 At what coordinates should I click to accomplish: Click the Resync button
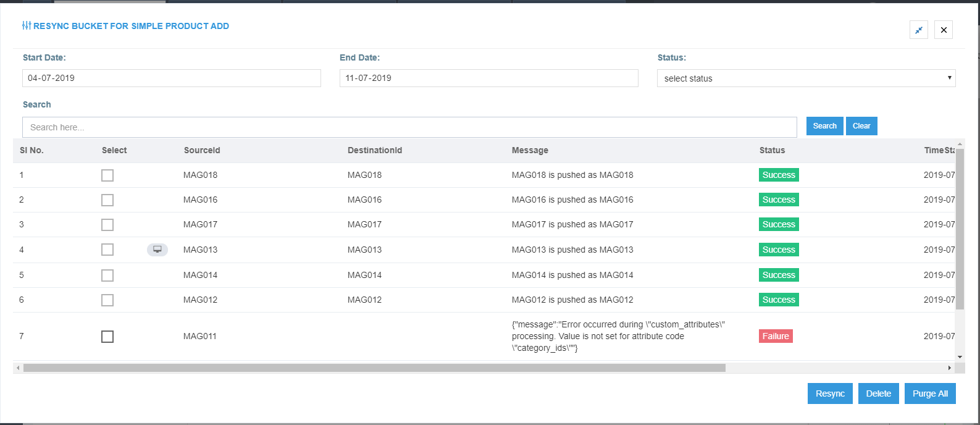click(x=830, y=393)
